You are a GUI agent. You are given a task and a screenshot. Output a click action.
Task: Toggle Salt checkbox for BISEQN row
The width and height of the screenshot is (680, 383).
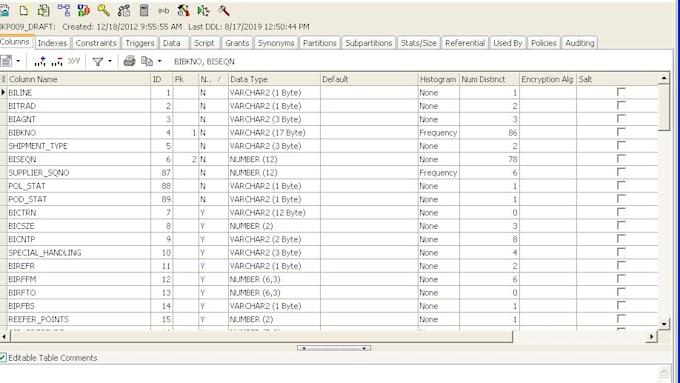click(x=621, y=159)
